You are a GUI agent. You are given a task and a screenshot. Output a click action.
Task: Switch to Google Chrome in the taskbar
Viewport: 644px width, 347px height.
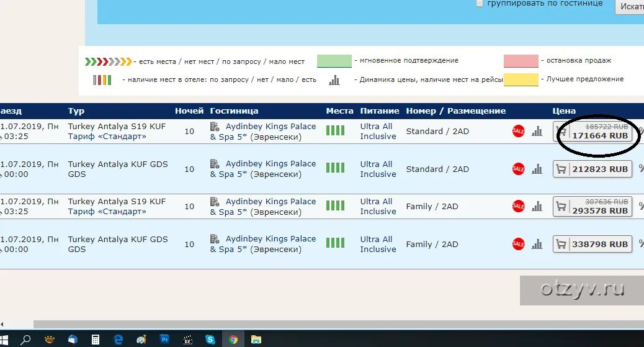(x=233, y=340)
